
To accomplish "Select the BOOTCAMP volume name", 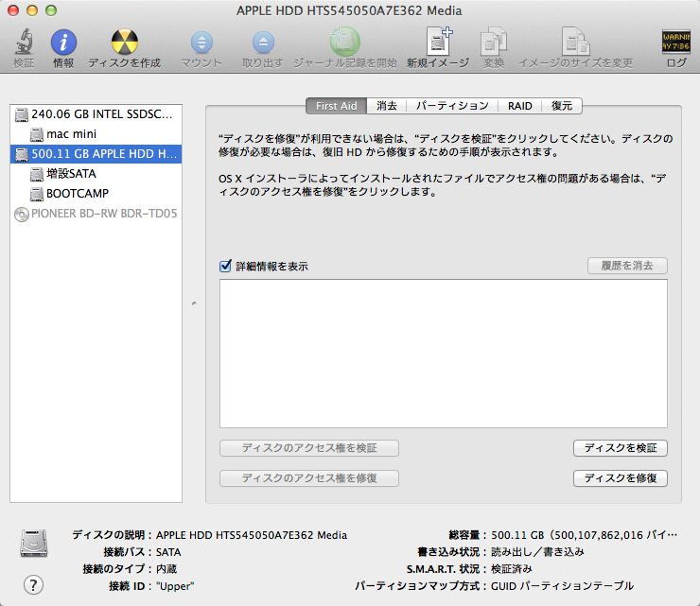I will [x=78, y=194].
